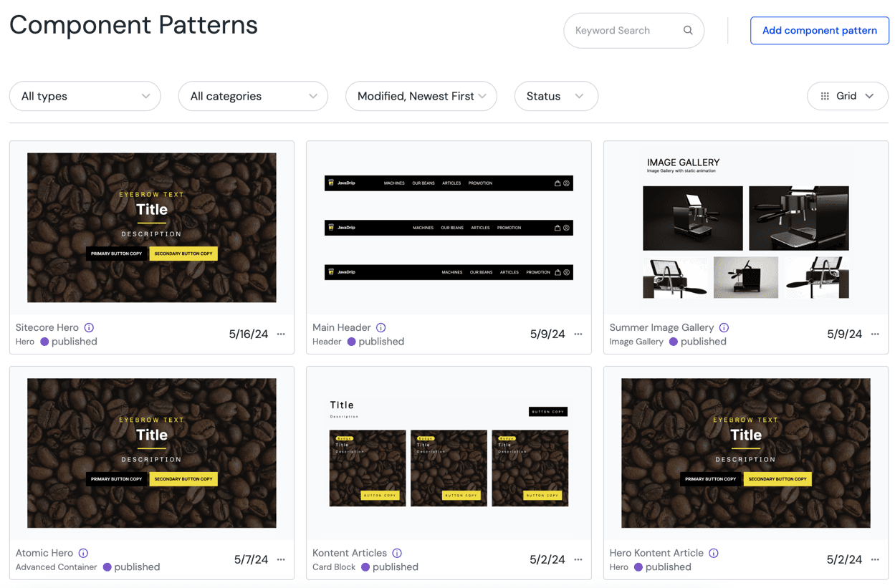Viewport: 895px width, 588px height.
Task: Click the info icon beside Main Header
Action: coord(381,327)
